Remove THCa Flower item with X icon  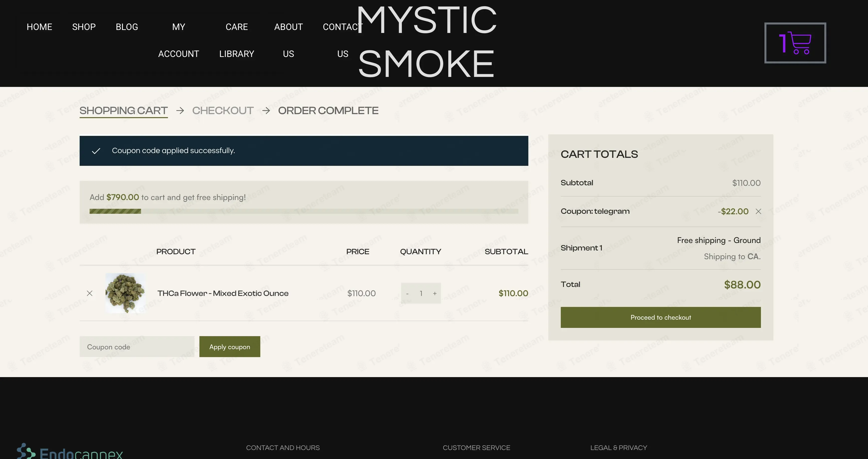tap(90, 293)
